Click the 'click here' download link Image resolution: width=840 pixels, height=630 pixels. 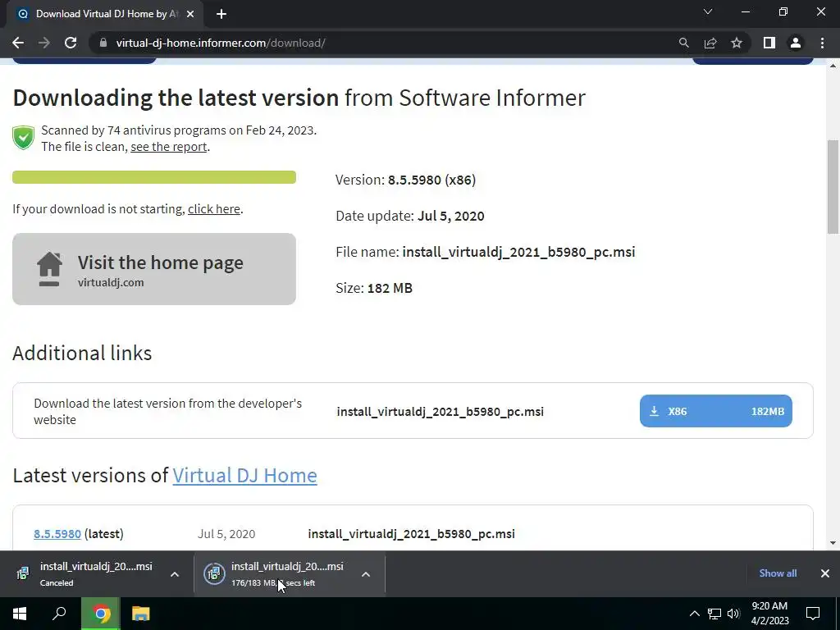click(214, 209)
